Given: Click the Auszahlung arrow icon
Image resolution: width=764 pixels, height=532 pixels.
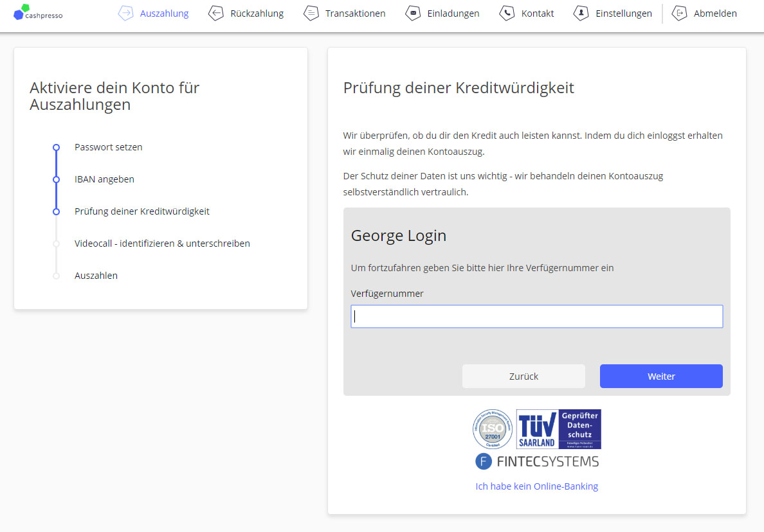Looking at the screenshot, I should (x=125, y=13).
